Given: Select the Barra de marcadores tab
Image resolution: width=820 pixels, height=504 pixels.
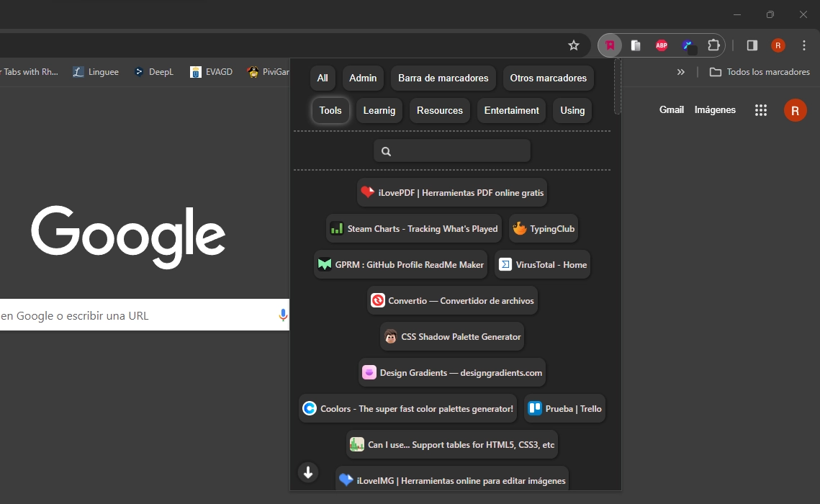Looking at the screenshot, I should coord(443,78).
